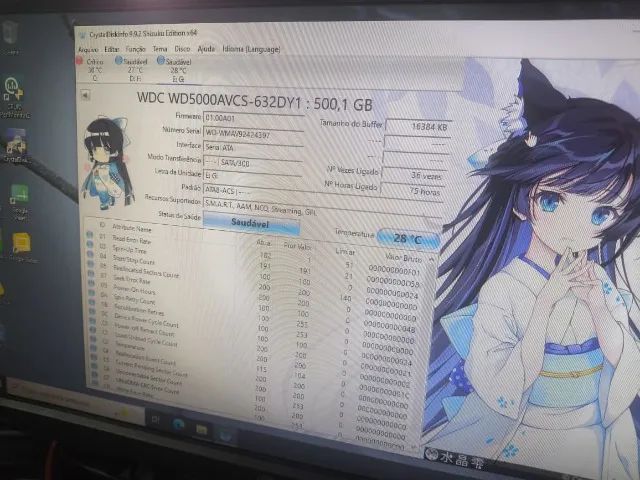Image resolution: width=640 pixels, height=480 pixels.
Task: Open the CrystalDiskInfo desktop shortcut
Action: (x=16, y=145)
